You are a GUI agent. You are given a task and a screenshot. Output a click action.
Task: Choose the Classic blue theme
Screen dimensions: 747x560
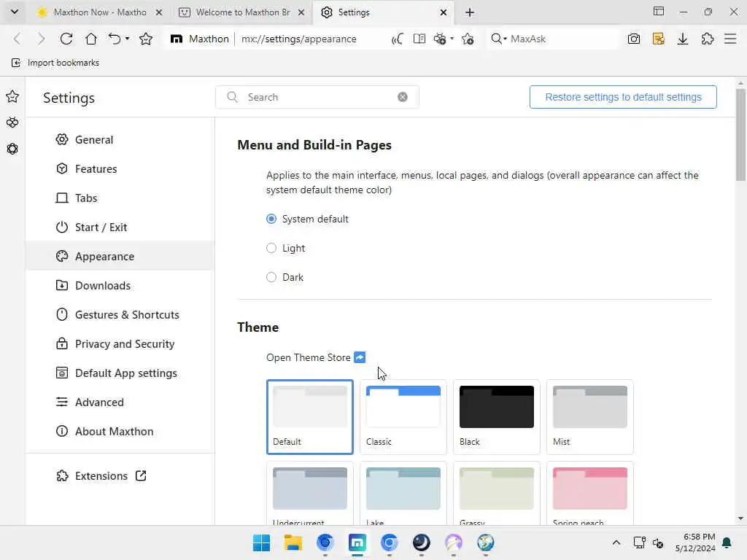(403, 416)
